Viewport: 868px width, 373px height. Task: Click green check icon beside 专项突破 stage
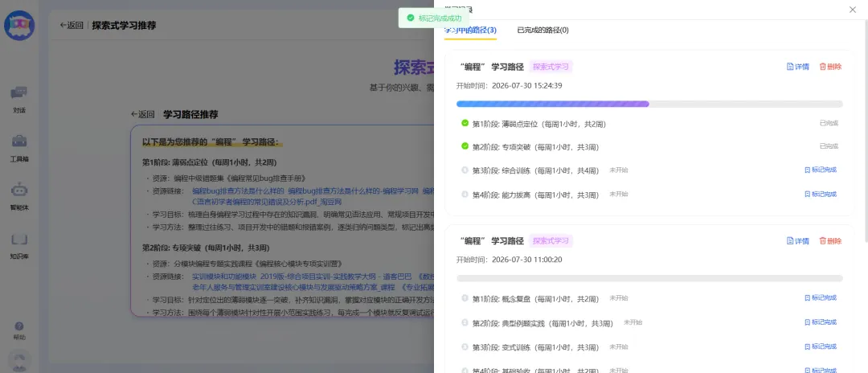point(465,146)
